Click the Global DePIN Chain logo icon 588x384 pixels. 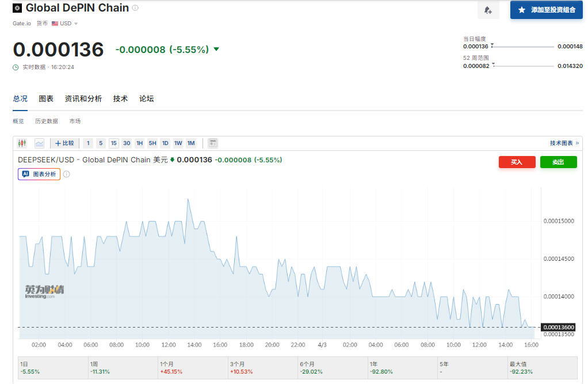17,9
